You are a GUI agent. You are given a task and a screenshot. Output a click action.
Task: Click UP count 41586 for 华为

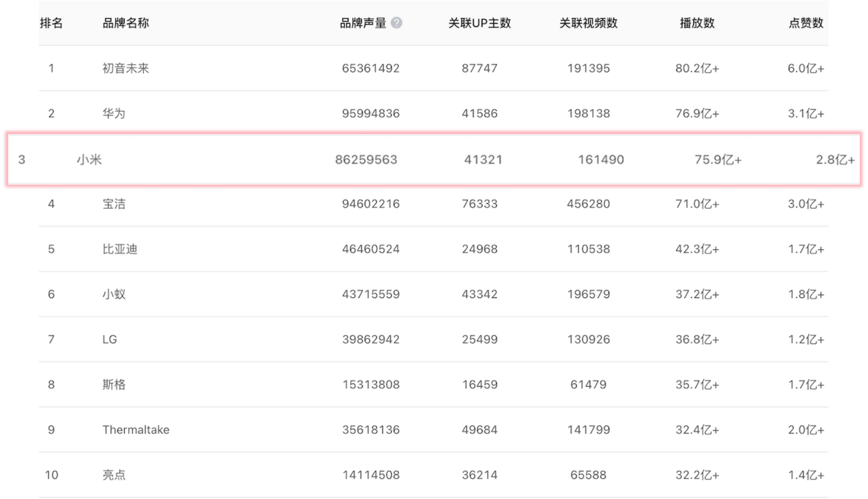coord(480,113)
